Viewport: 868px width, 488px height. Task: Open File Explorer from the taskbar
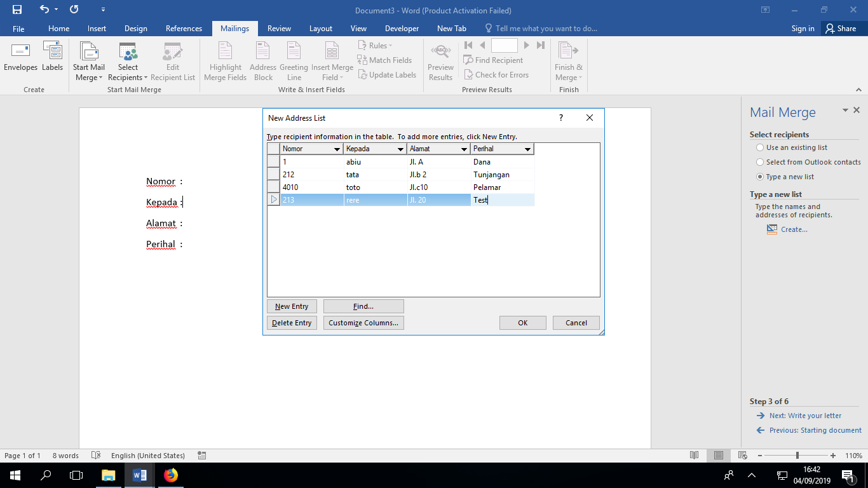(109, 475)
